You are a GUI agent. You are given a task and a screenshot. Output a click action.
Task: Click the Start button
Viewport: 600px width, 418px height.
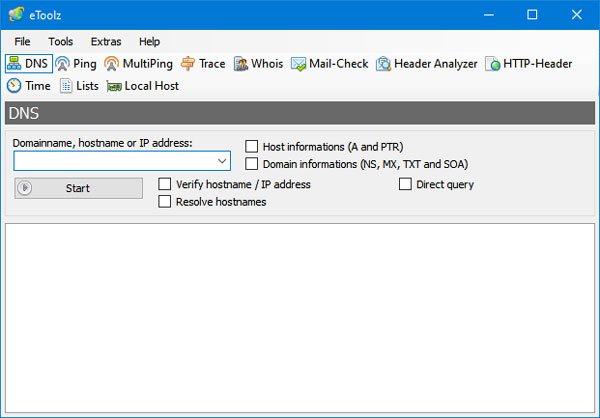pyautogui.click(x=78, y=188)
